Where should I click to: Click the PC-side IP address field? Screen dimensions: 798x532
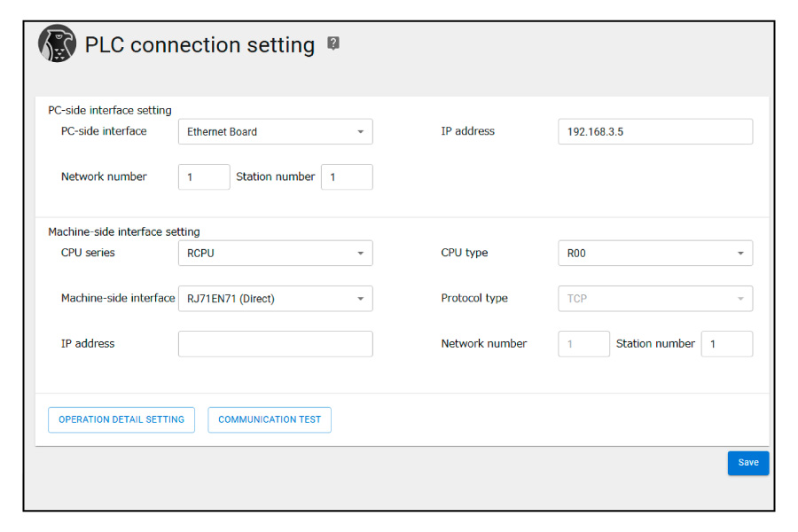point(654,132)
